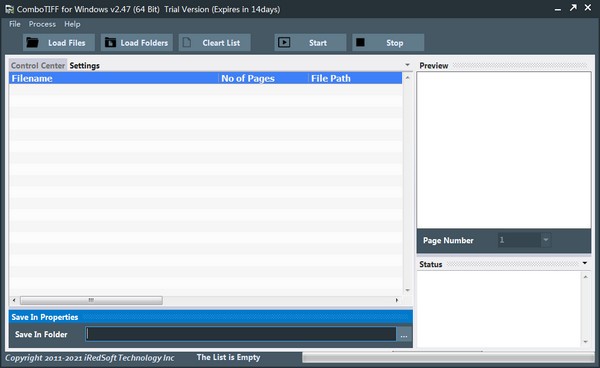Click the ComboTIFF app icon in title bar
The width and height of the screenshot is (600, 368).
9,9
